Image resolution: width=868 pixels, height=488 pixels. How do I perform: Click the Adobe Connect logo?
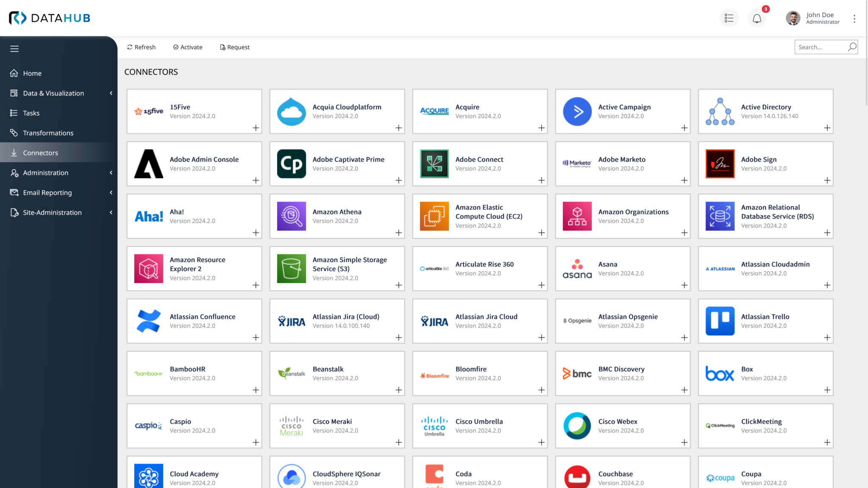tap(434, 164)
